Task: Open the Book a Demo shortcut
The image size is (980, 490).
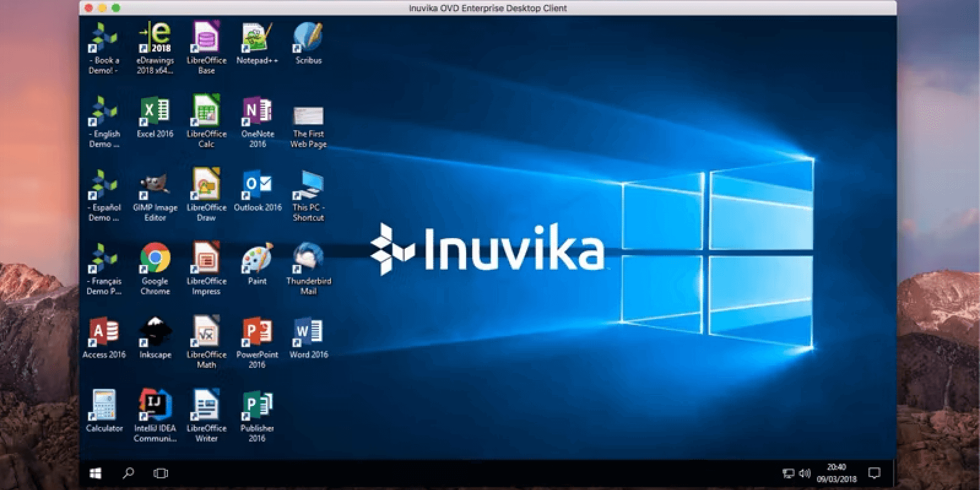Action: coord(104,48)
